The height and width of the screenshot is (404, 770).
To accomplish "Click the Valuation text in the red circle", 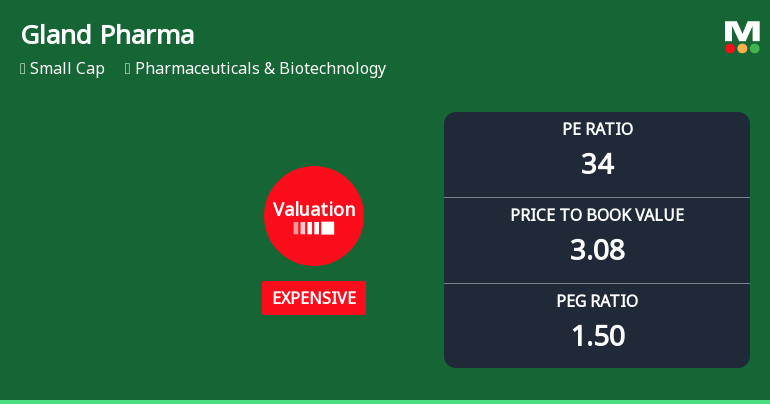I will coord(314,209).
